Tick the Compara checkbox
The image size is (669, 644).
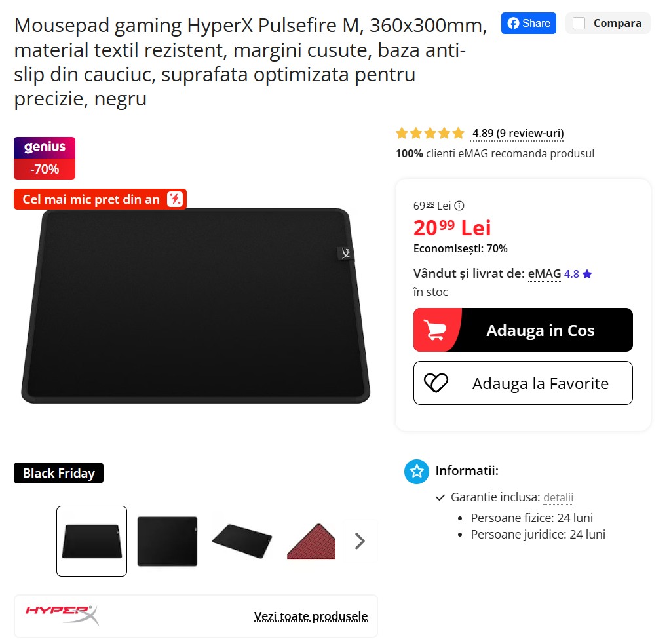tap(579, 24)
